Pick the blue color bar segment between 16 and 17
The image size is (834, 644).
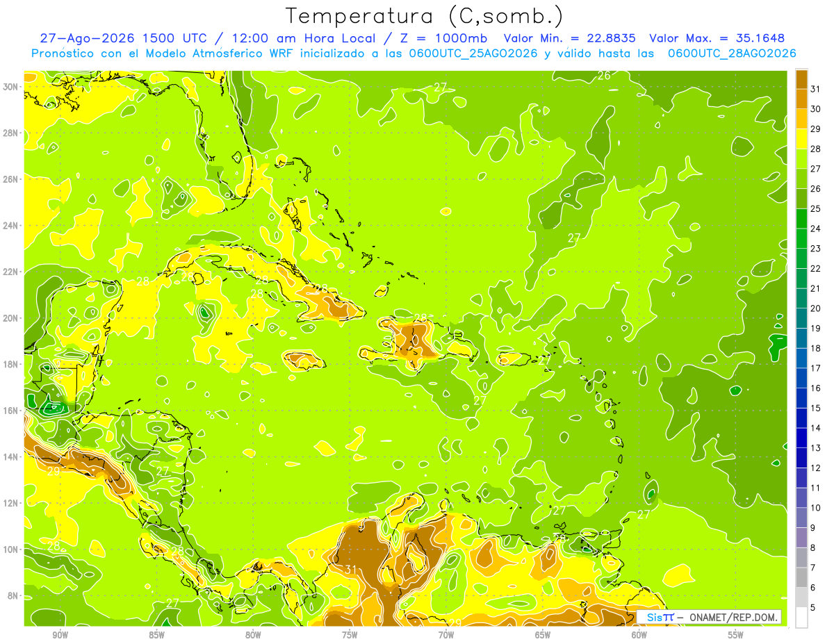[801, 378]
